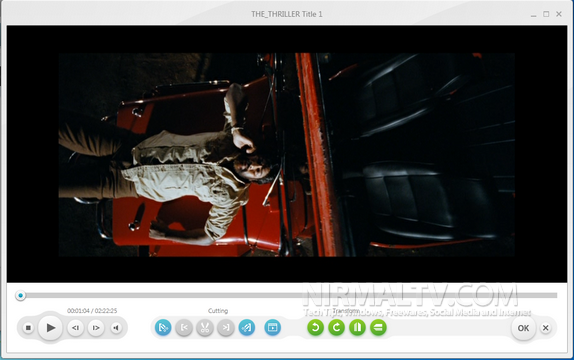Set the cut end marker
The width and height of the screenshot is (574, 360).
tap(226, 327)
